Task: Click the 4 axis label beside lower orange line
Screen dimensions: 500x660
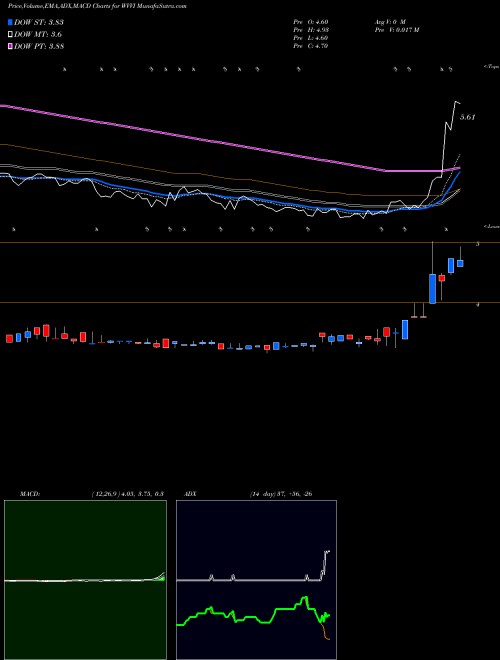Action: pyautogui.click(x=477, y=304)
